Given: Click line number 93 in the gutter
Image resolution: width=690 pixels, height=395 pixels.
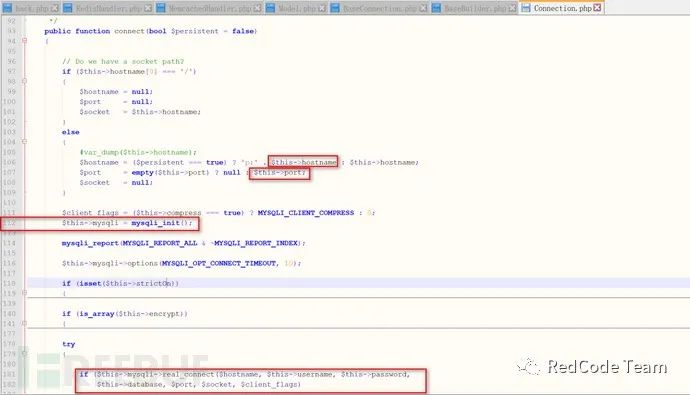Looking at the screenshot, I should tap(11, 31).
